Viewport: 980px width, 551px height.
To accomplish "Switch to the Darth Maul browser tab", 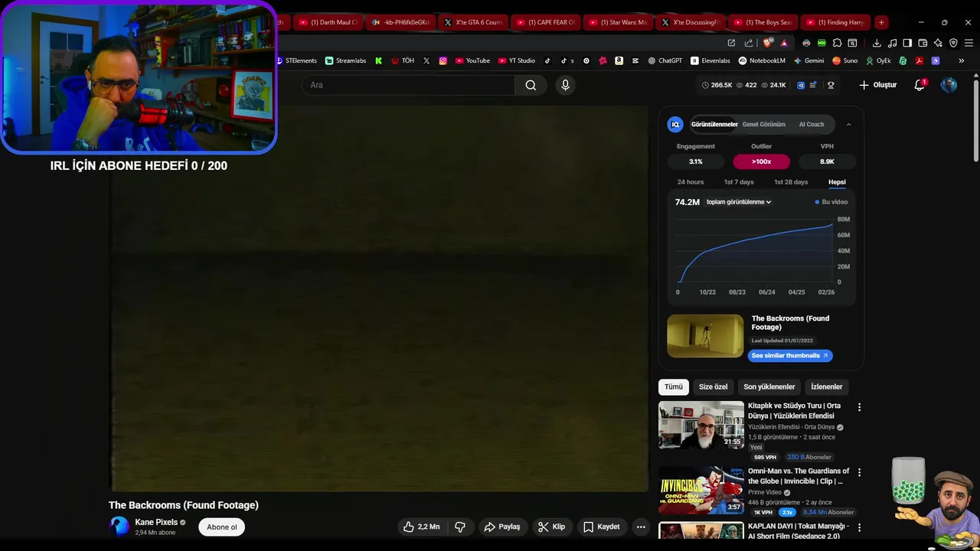I will click(328, 22).
